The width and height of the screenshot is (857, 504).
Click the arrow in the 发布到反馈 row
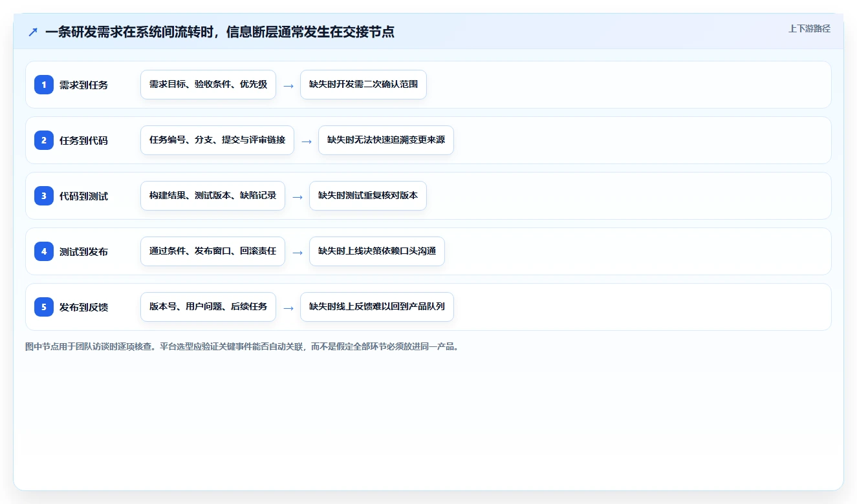(288, 308)
